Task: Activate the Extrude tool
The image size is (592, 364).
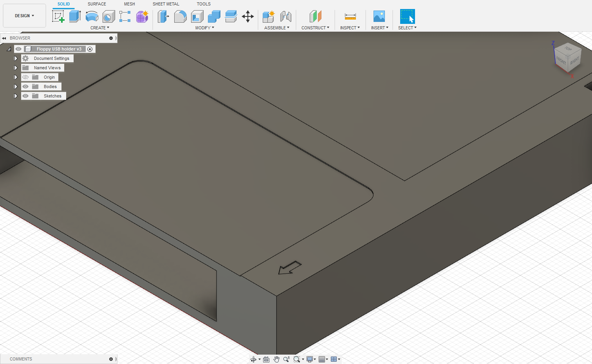Action: (75, 16)
